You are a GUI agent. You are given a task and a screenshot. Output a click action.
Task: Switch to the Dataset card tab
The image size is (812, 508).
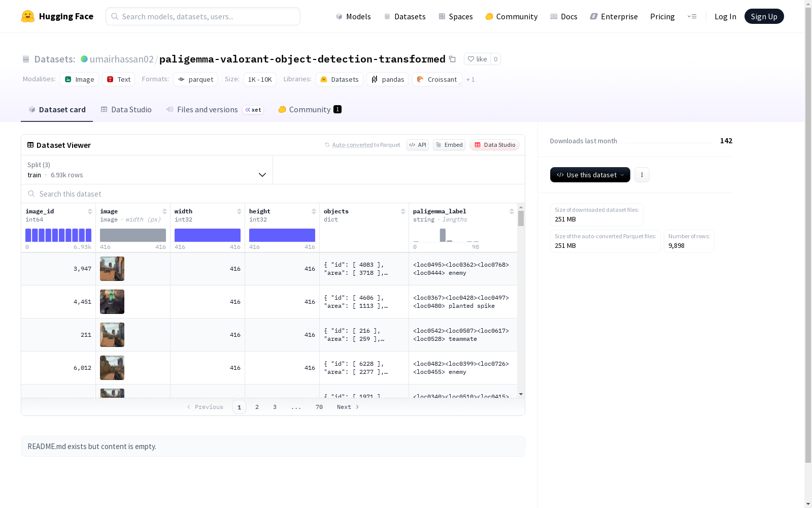point(57,110)
